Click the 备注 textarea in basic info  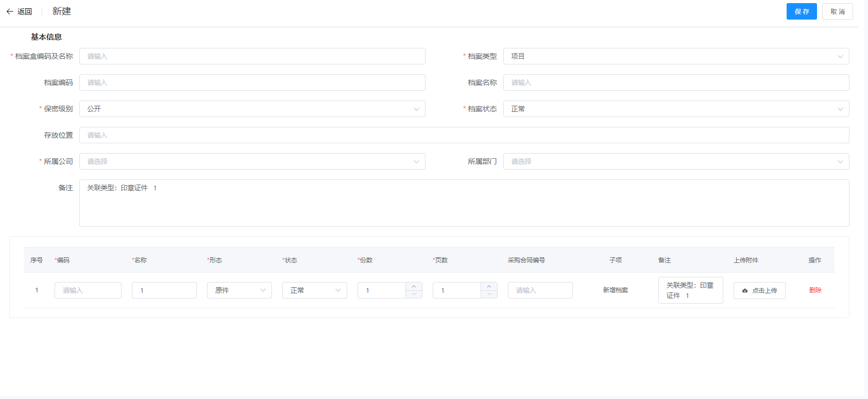(464, 203)
